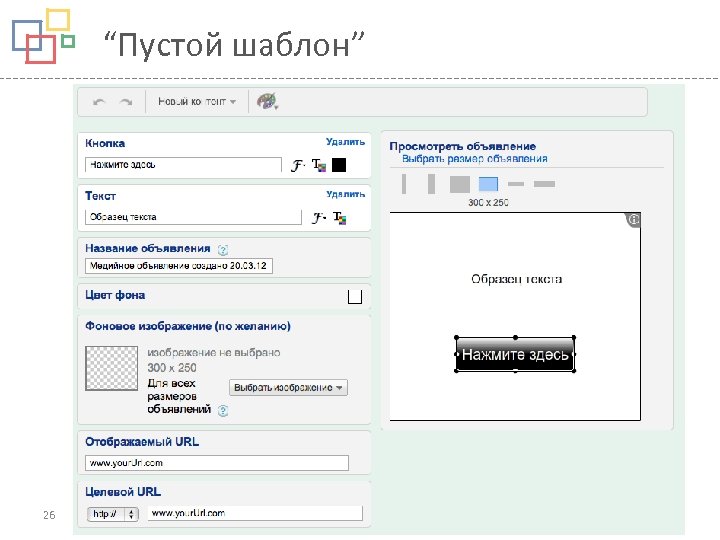Open font style icon for Кнопка field
Screen dimensions: 720x540
298,165
